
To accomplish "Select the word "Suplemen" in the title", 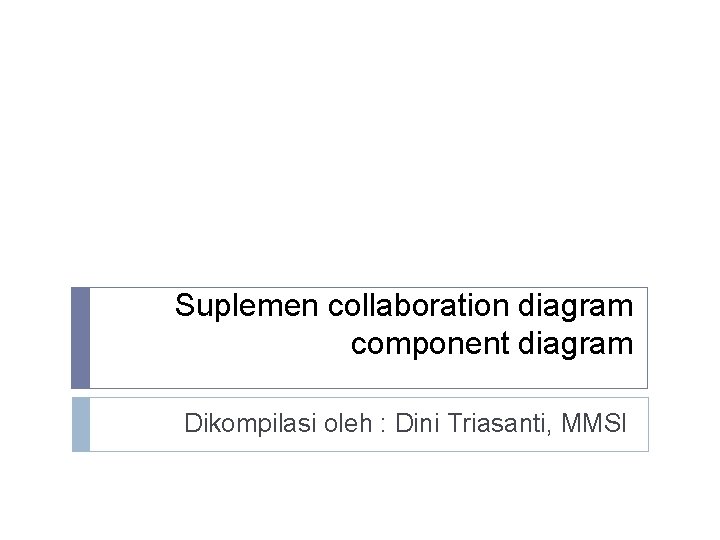I will [247, 307].
